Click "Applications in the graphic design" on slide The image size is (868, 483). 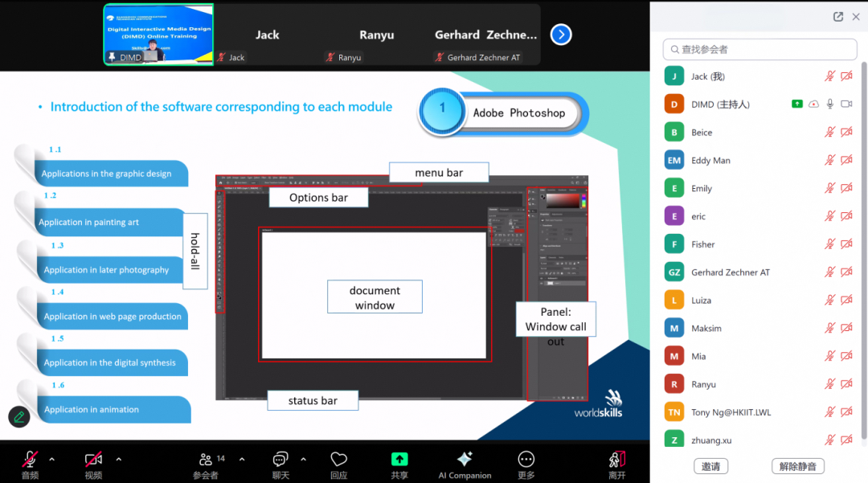click(106, 174)
